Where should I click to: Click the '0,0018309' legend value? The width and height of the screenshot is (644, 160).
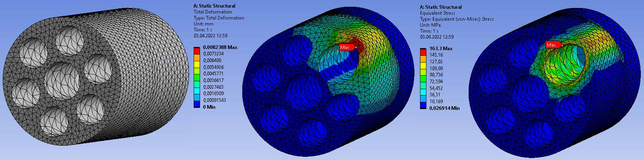(x=214, y=94)
